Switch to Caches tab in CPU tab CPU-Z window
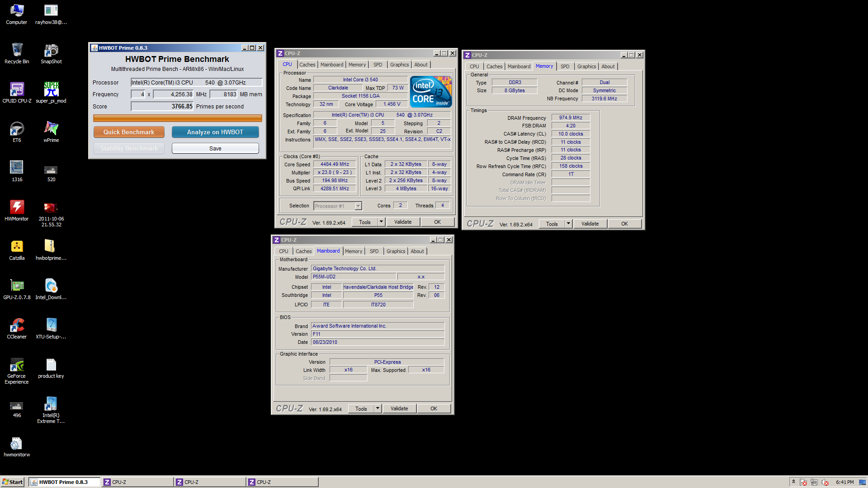 (307, 65)
